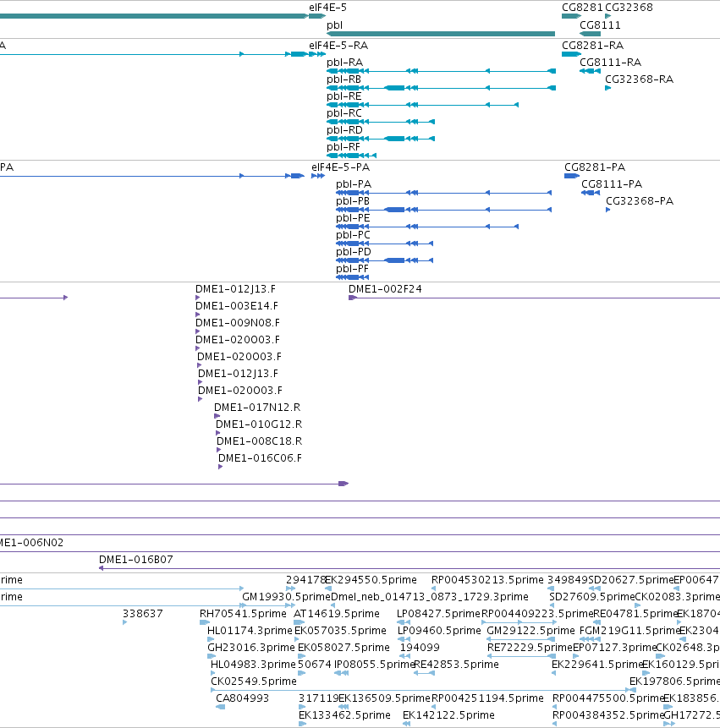Open the eIF4E-5-PA protein label
Screen dimensions: 720x728
point(340,167)
